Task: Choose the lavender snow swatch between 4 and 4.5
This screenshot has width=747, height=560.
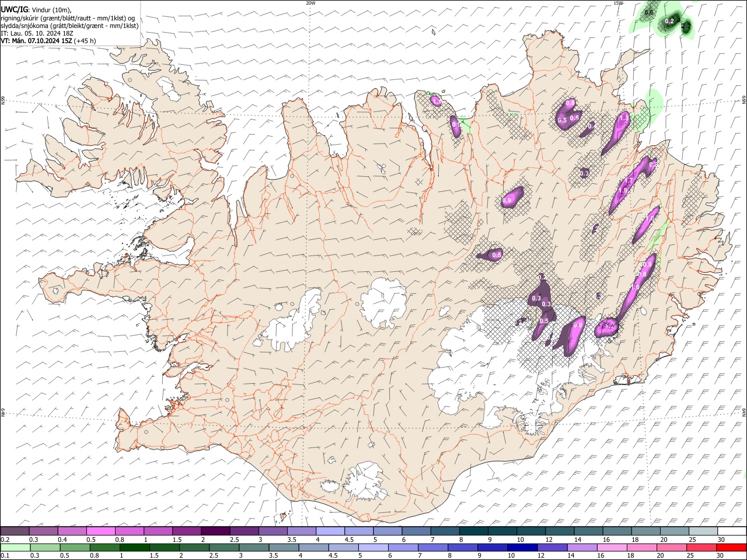Action: (330, 531)
